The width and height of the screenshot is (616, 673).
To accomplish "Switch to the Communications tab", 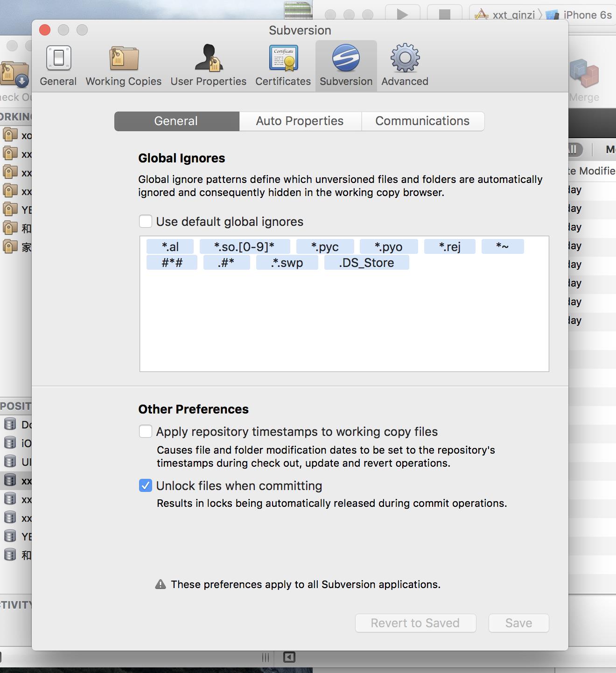I will [x=423, y=121].
